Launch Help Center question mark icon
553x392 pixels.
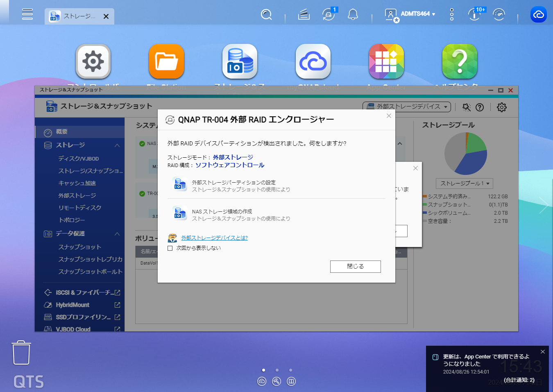click(460, 61)
